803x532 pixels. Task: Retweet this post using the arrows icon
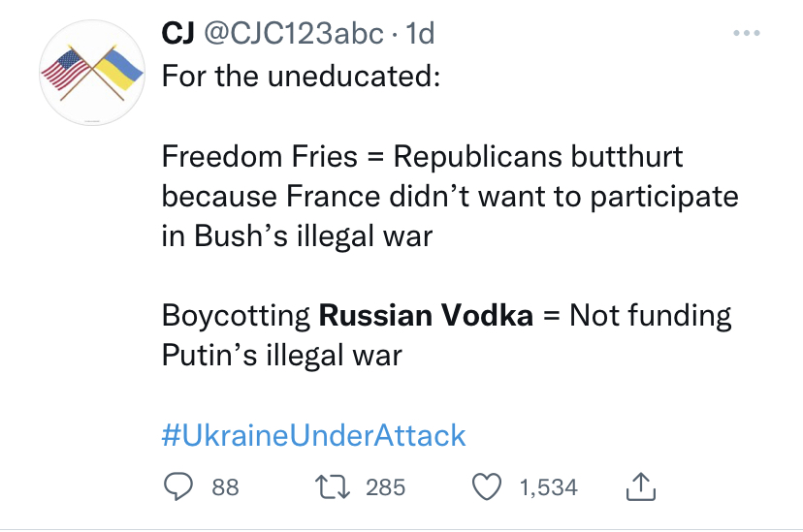click(333, 487)
